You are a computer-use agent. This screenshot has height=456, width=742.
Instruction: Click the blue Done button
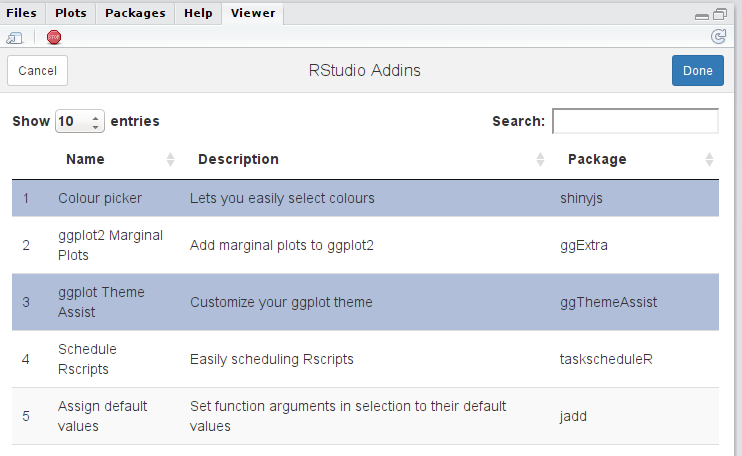click(x=697, y=71)
